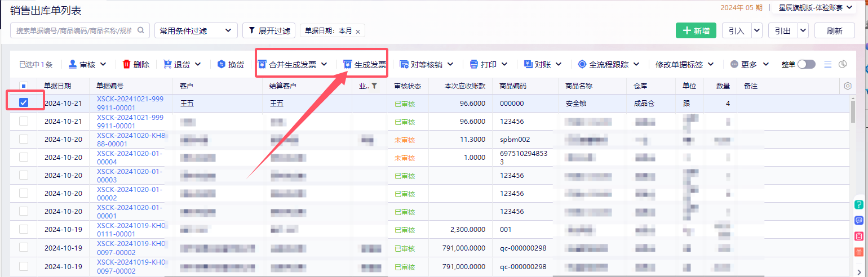The width and height of the screenshot is (868, 277).
Task: Click the 生成发票 invoice icon
Action: pos(348,64)
